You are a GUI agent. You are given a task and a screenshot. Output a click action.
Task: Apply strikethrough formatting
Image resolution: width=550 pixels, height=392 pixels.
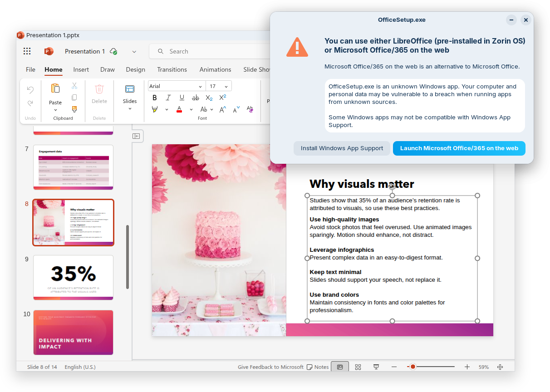point(195,98)
